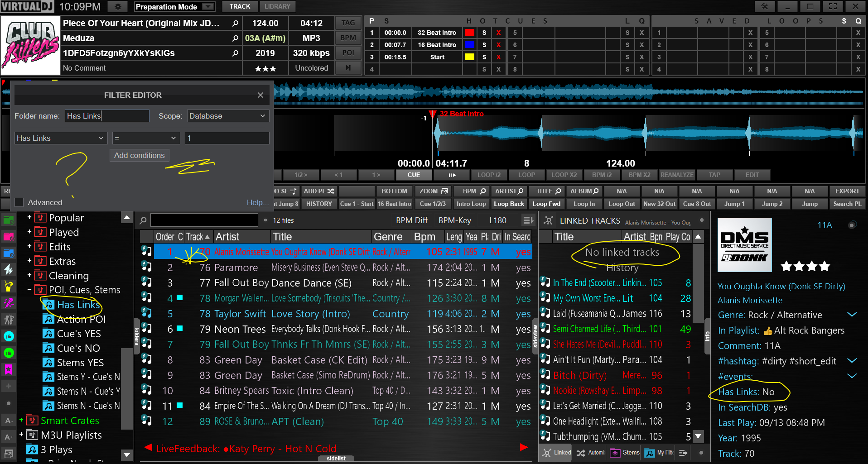Viewport: 868px width, 464px height.
Task: Click the red color swatch for hot cue 1
Action: pos(470,33)
